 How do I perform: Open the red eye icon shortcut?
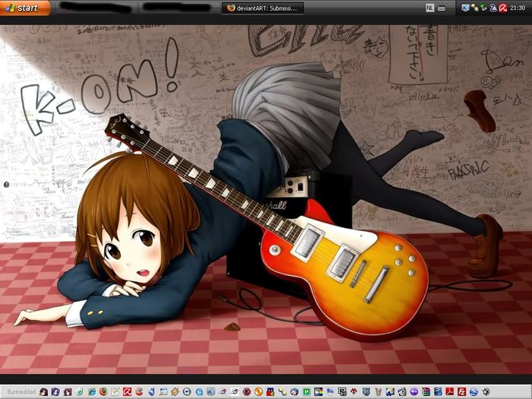pyautogui.click(x=247, y=392)
